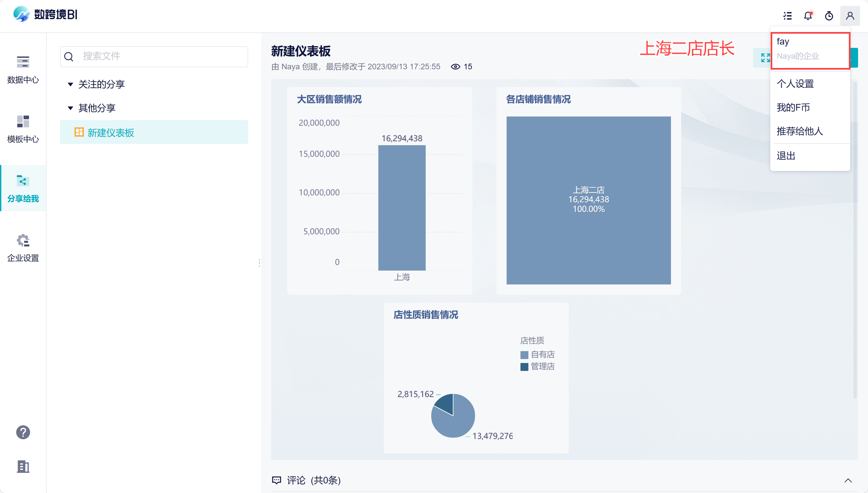Image resolution: width=868 pixels, height=493 pixels.
Task: Open the task list icon in header
Action: tap(787, 16)
